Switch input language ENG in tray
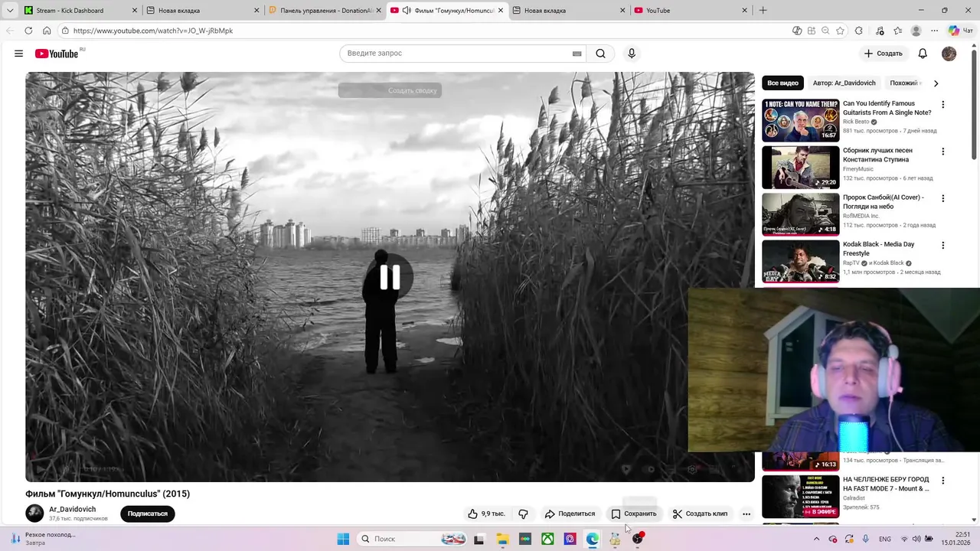980x551 pixels. pyautogui.click(x=885, y=539)
